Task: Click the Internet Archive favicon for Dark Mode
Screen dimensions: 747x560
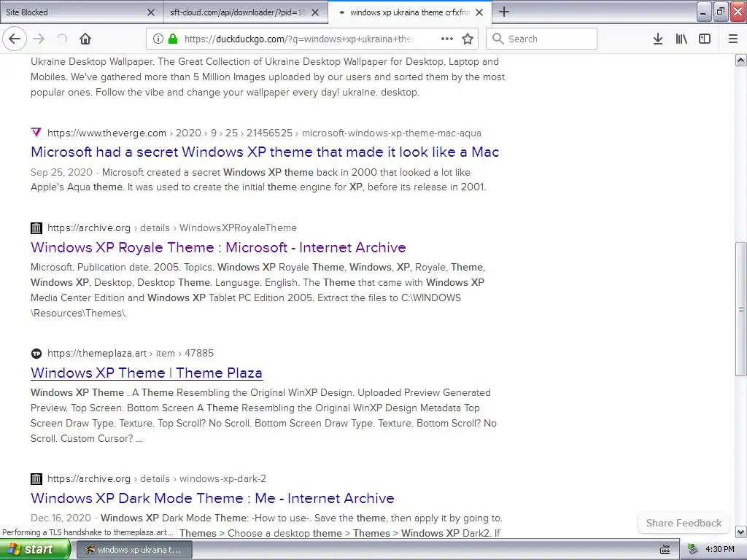Action: (36, 478)
